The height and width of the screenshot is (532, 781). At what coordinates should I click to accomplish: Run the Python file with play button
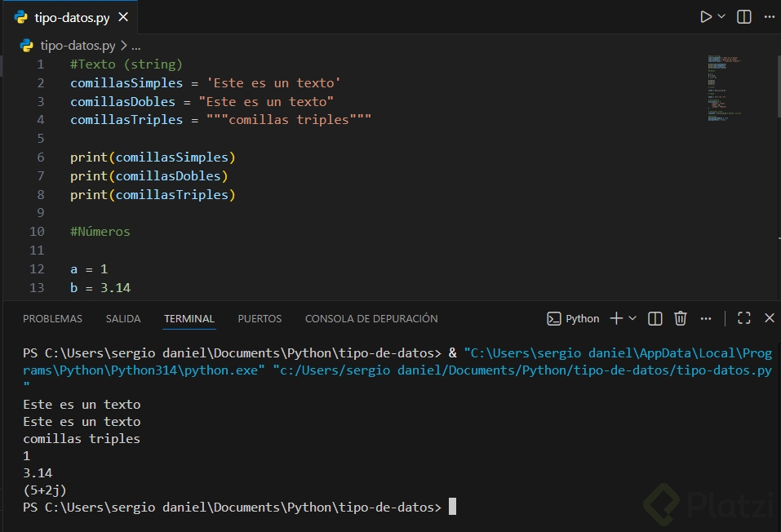[706, 17]
